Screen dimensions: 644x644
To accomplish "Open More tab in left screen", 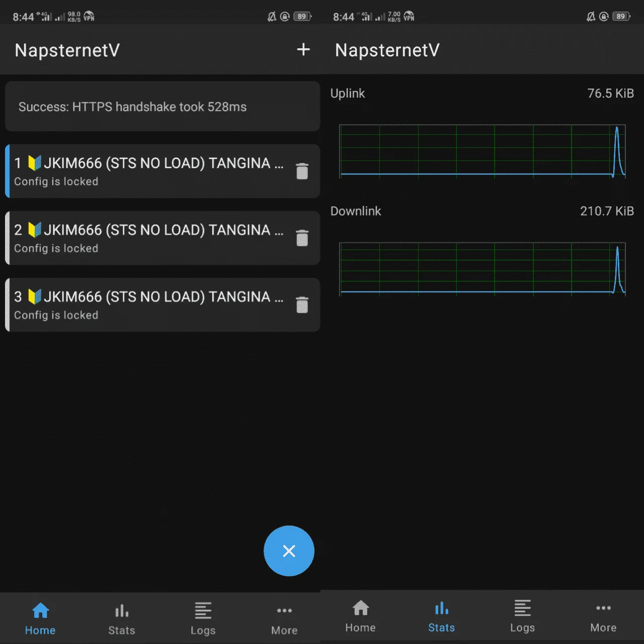I will (284, 619).
